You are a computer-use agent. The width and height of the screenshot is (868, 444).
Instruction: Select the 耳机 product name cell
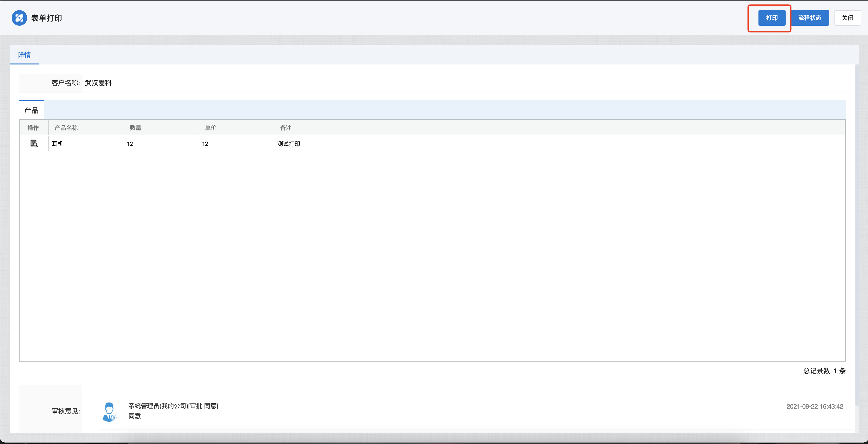(x=58, y=144)
